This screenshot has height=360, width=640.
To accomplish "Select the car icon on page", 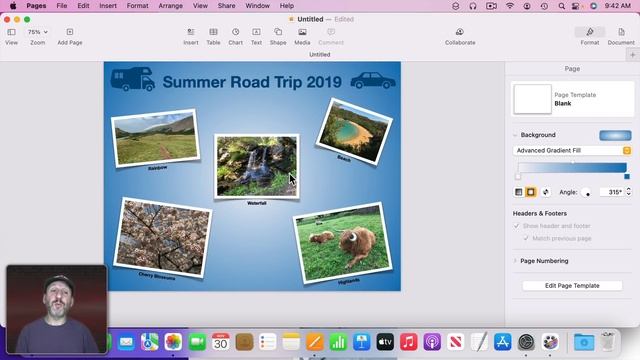I will [x=373, y=81].
